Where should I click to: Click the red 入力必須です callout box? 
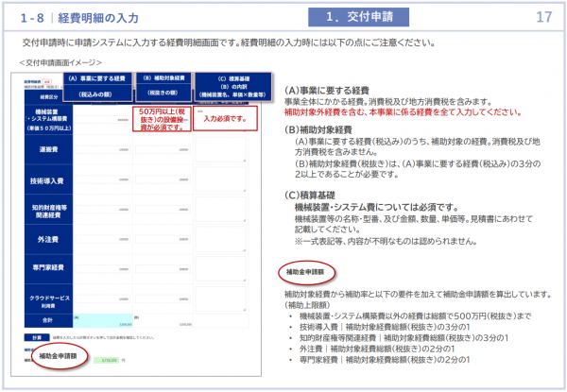click(224, 119)
